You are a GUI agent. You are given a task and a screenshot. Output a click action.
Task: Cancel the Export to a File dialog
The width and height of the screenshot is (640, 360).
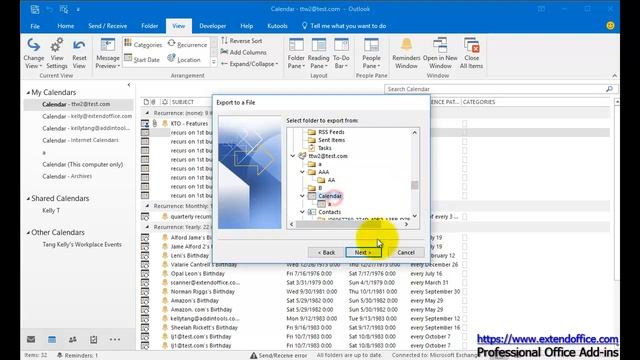tap(406, 252)
